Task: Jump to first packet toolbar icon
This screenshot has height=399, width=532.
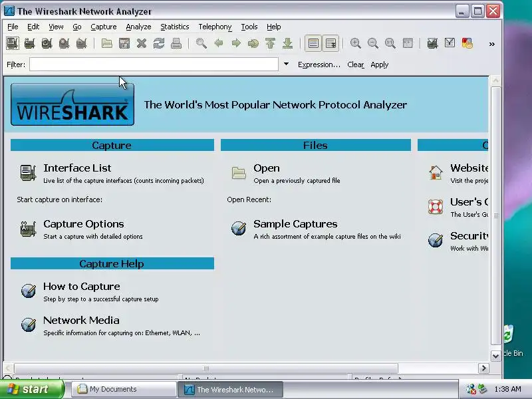Action: coord(271,43)
